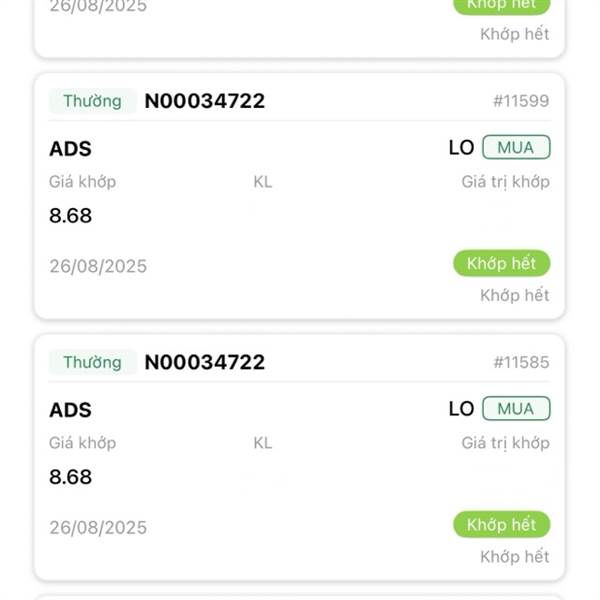Open account N00034722 on order #11599
600x600 pixels.
(x=205, y=101)
